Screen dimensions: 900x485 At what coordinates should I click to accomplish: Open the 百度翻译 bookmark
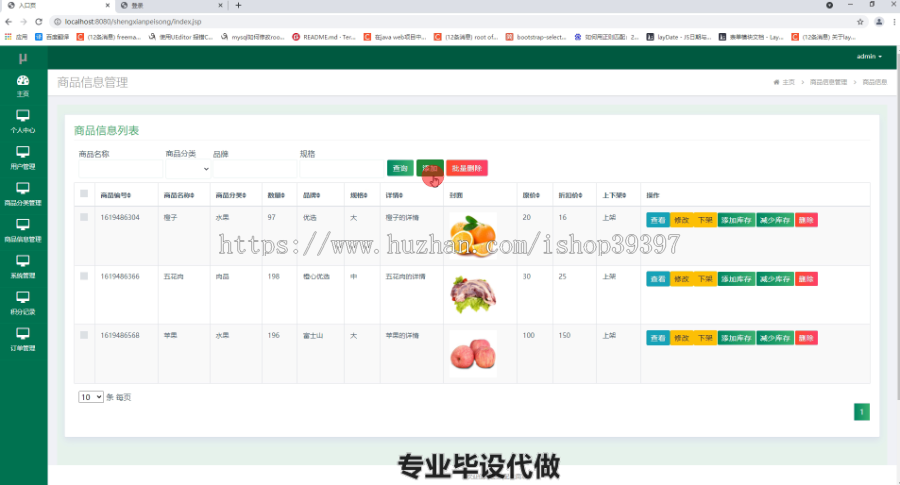pos(52,37)
